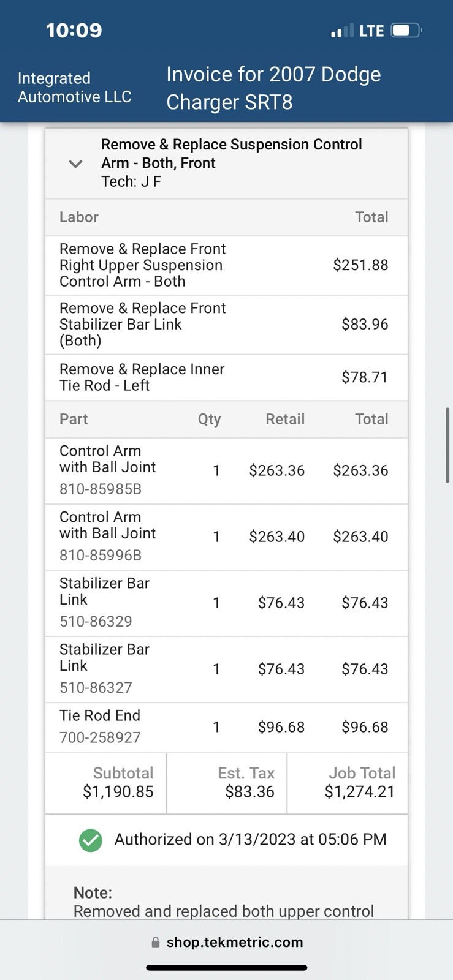Tap the 10:09 clock in status bar

point(74,31)
